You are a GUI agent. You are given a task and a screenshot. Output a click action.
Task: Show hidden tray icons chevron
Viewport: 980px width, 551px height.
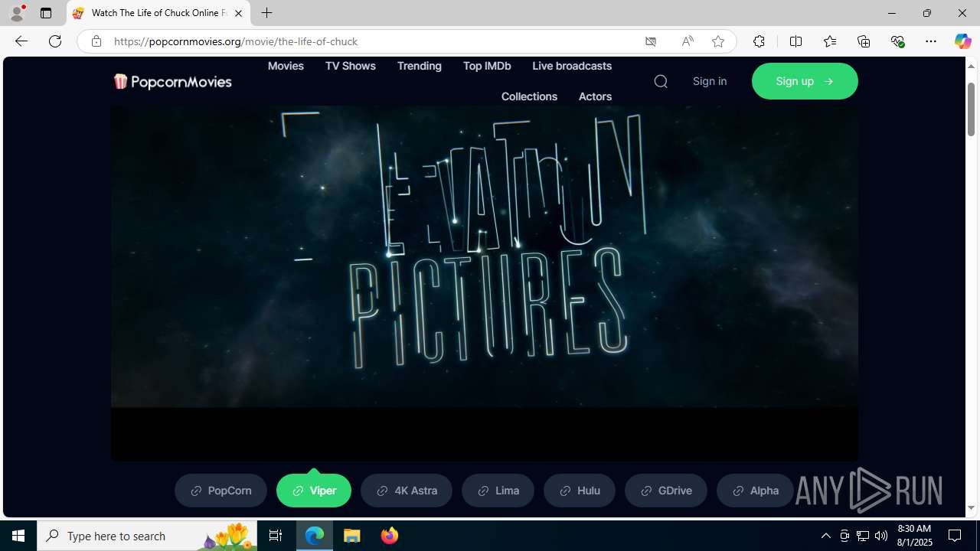pos(825,536)
